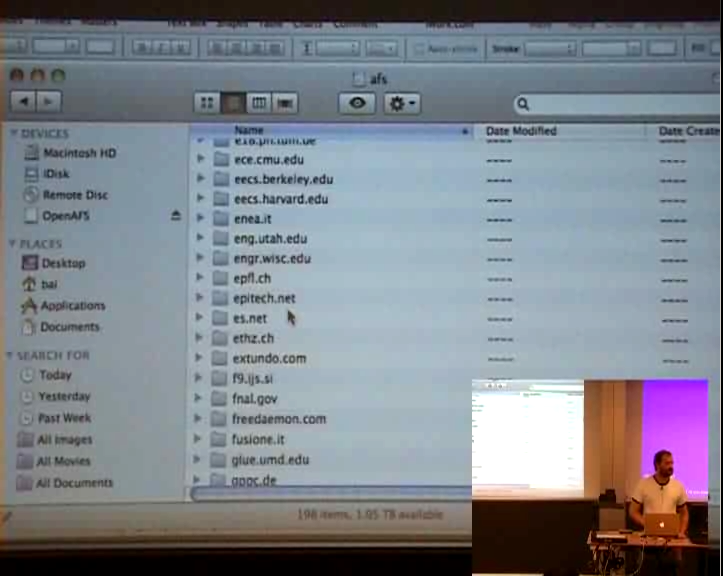
Task: Show files from Past Week search
Action: coord(65,418)
